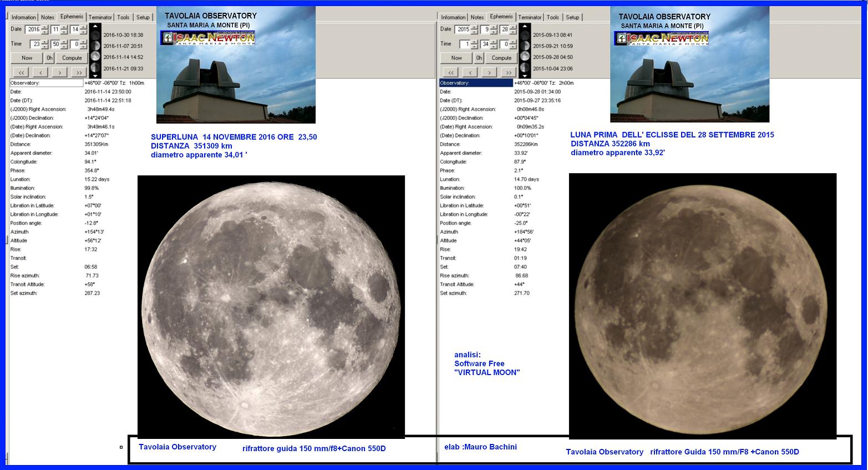Click Compute button in the 2016 panel
The height and width of the screenshot is (470, 868).
(x=72, y=58)
